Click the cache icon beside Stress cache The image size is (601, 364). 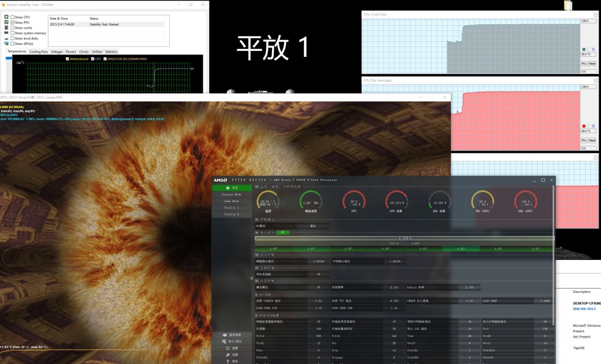click(6, 28)
